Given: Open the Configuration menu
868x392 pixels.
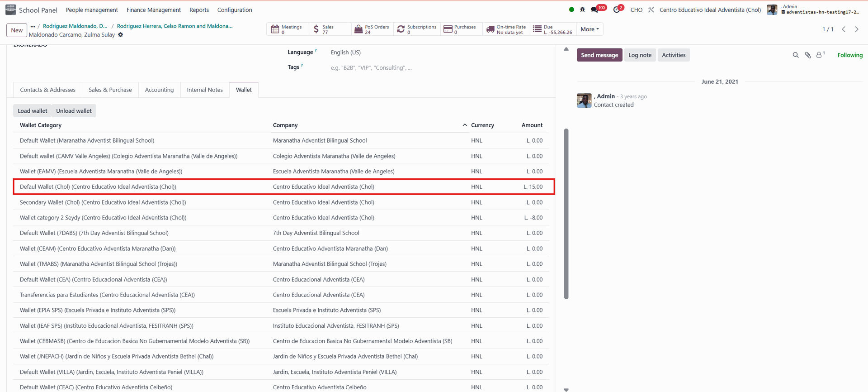Looking at the screenshot, I should (x=235, y=10).
